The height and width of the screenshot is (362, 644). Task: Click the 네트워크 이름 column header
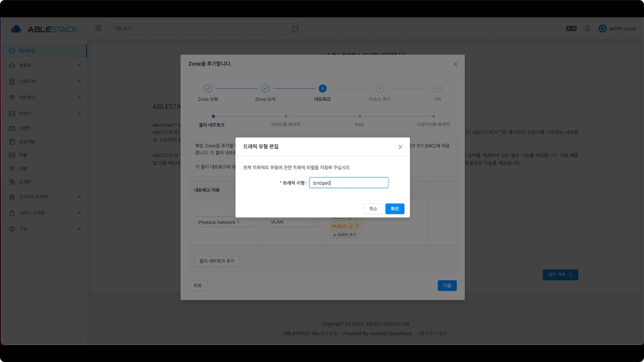[207, 190]
